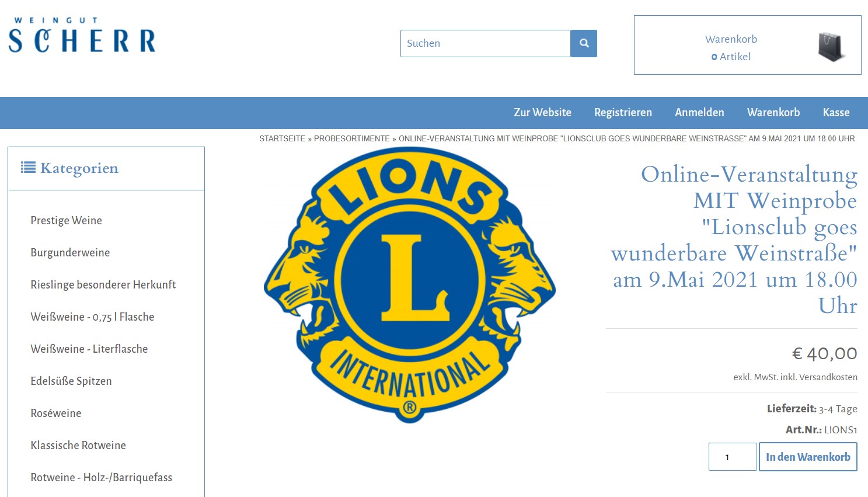Image resolution: width=868 pixels, height=497 pixels.
Task: Open the Warenkorb 0 Artikel link in the header
Action: [x=731, y=48]
